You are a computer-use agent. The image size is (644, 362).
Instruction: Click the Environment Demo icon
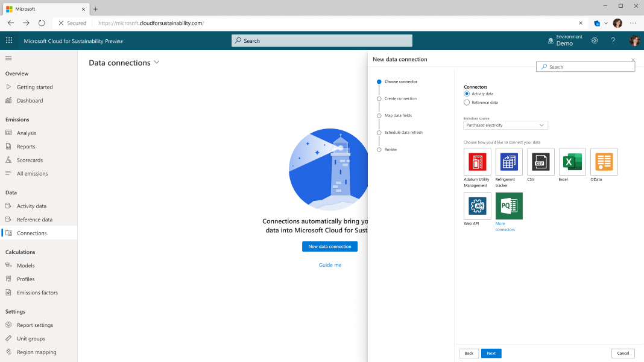[x=551, y=40]
